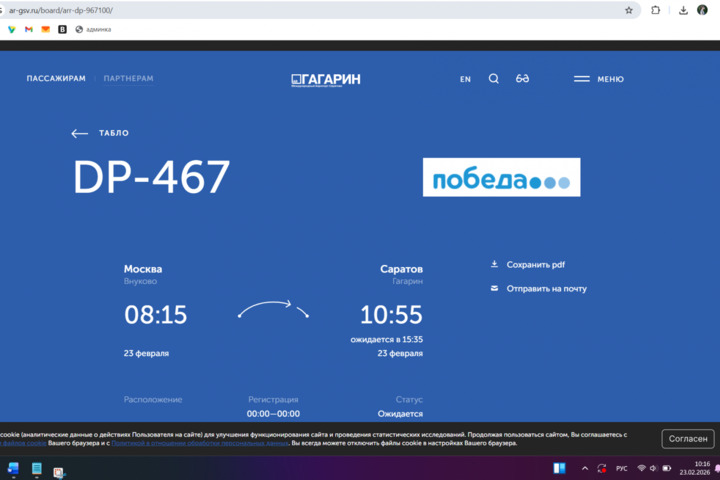Screen dimensions: 720x480
Task: Open the hamburger МЕНЮ
Action: pyautogui.click(x=598, y=79)
